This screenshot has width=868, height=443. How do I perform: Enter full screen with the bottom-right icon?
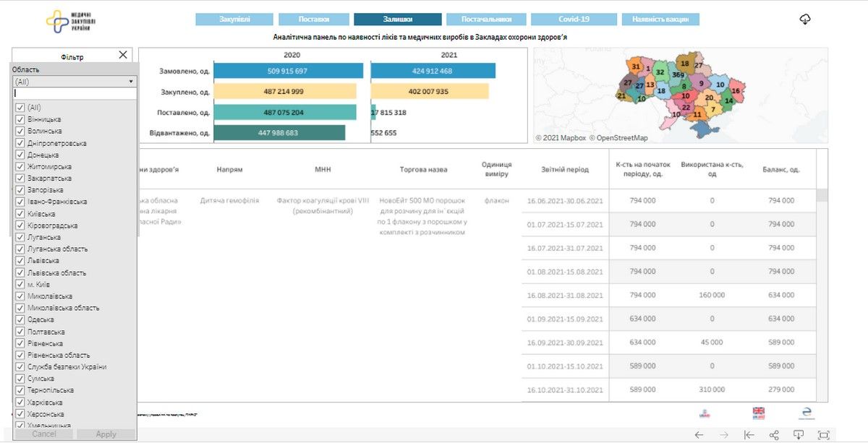pos(823,434)
